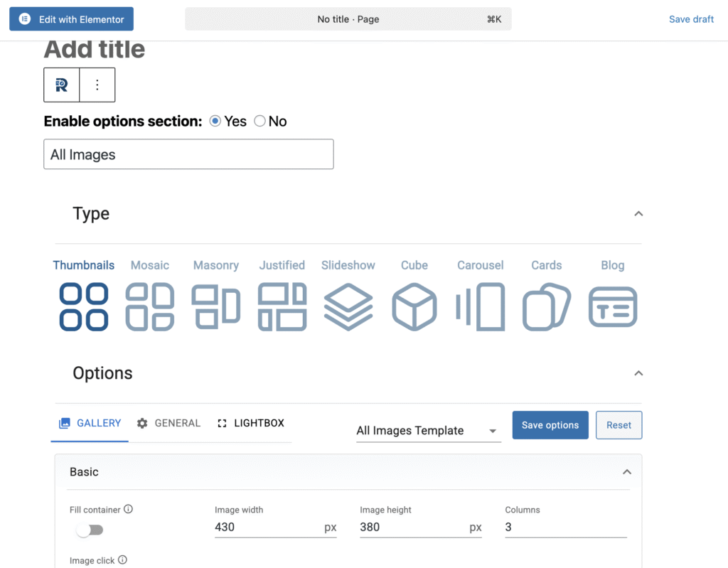Click the block options three-dot icon
Screen dimensions: 728x568
pyautogui.click(x=97, y=85)
